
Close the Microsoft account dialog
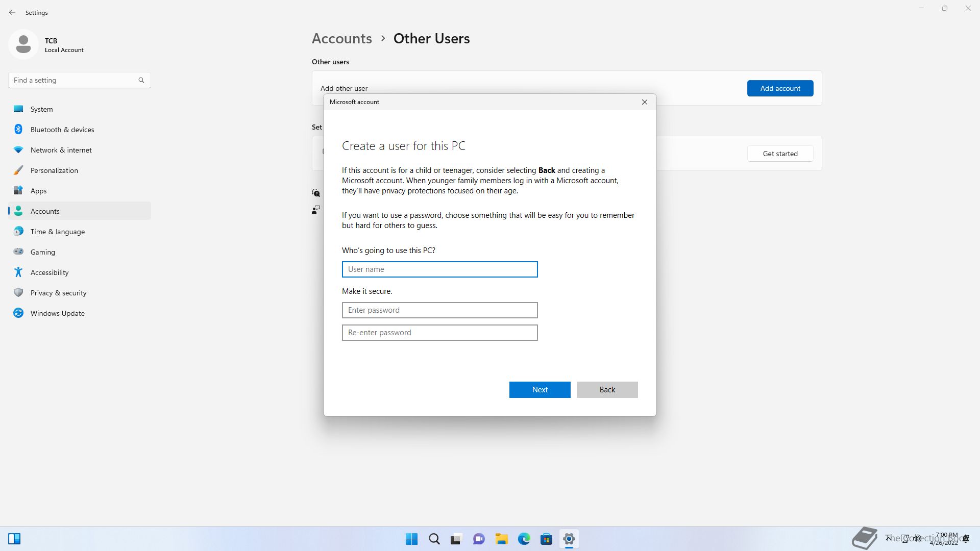point(645,102)
